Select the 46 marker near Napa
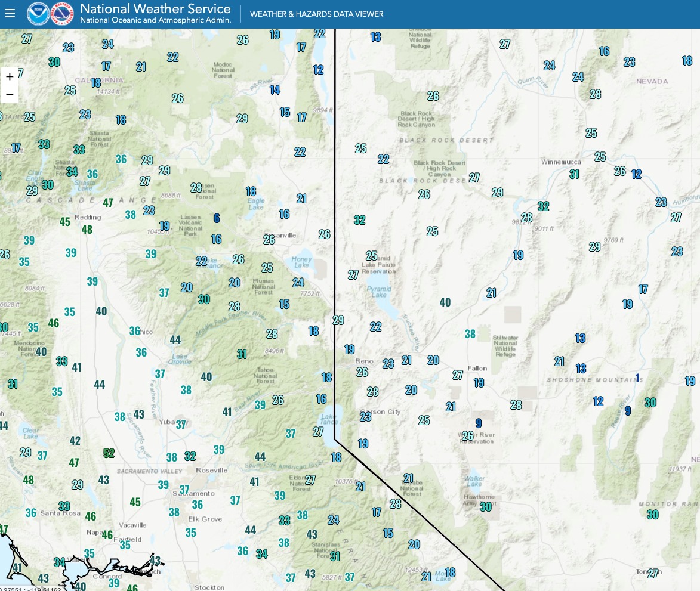This screenshot has width=700, height=591. (107, 535)
